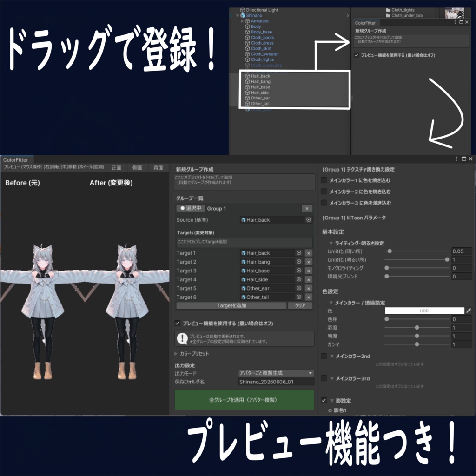
Task: Click Unlit化 (暗い所) value field 0.05
Action: [462, 251]
